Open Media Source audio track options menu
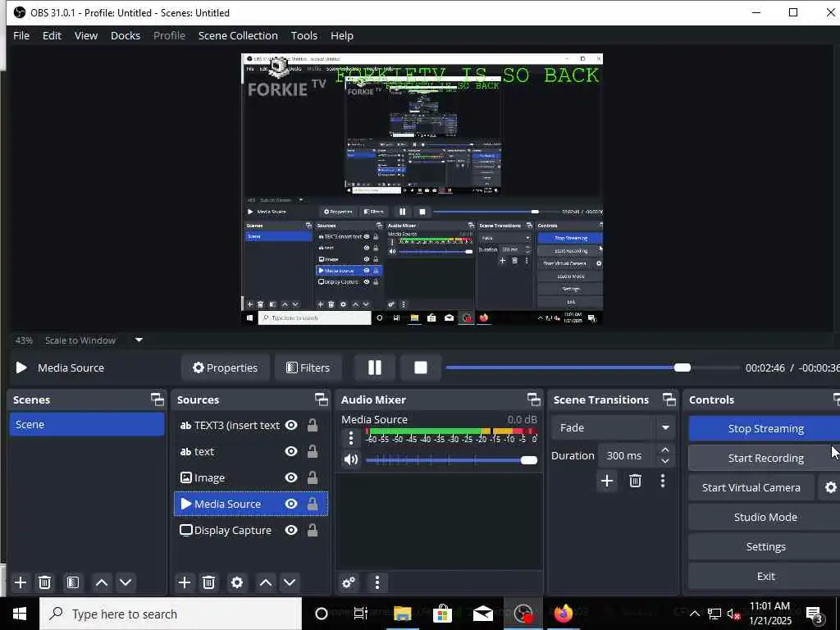The image size is (840, 630). click(351, 438)
